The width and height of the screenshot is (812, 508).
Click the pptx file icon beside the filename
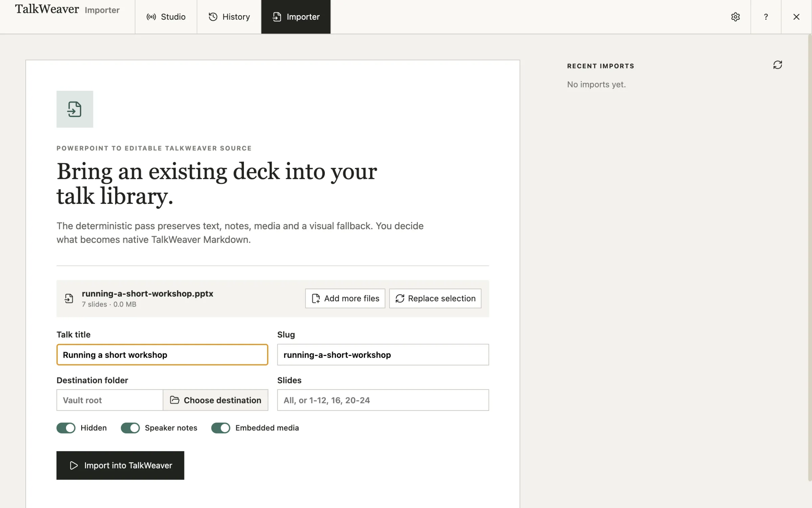coord(69,298)
